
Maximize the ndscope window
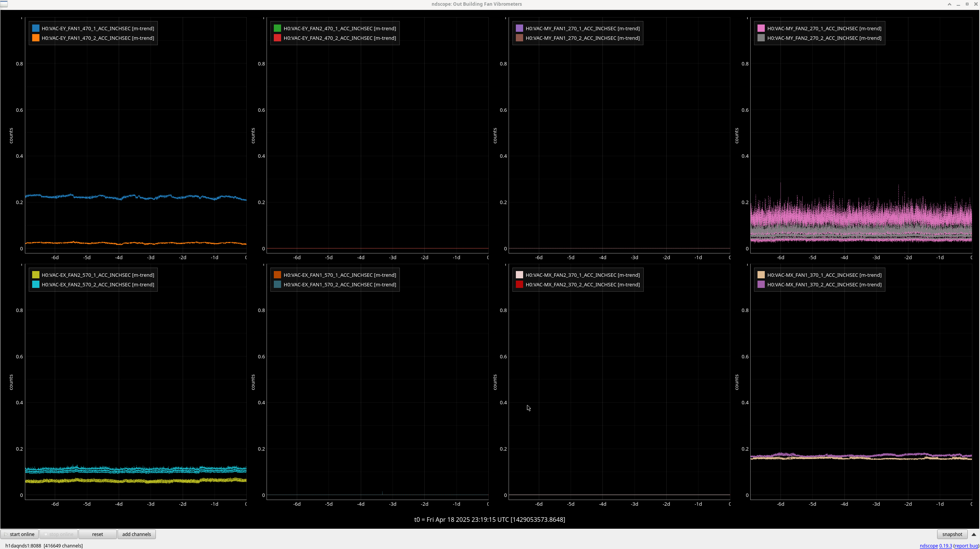pyautogui.click(x=967, y=4)
